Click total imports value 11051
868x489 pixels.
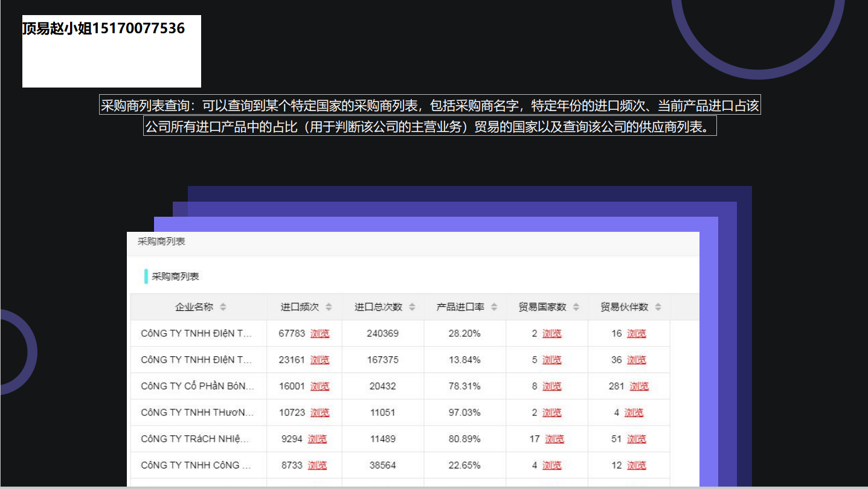tap(382, 413)
